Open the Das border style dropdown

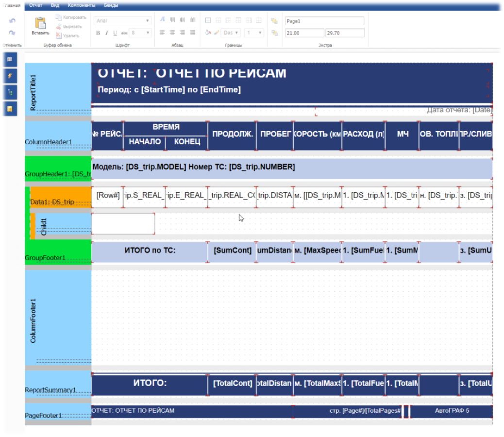coord(231,33)
